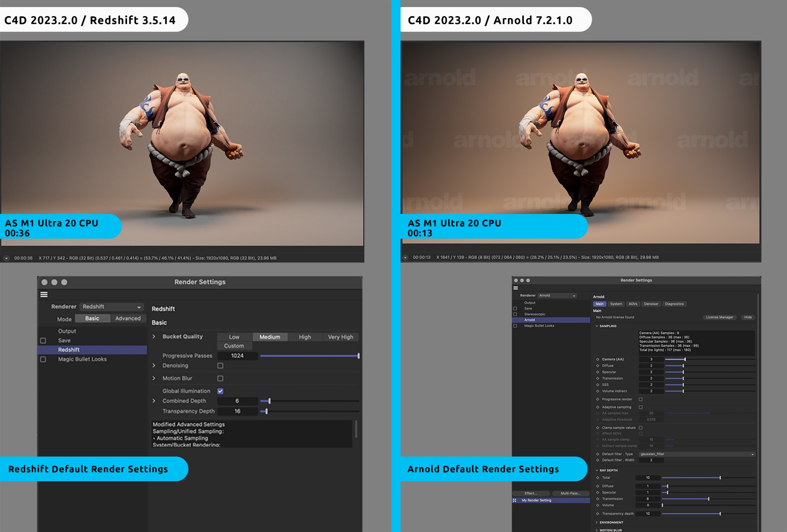
Task: Collapse the RAY DEPTH section
Action: click(597, 470)
